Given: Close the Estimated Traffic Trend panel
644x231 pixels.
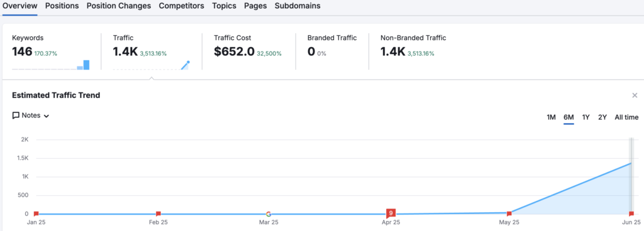Looking at the screenshot, I should [635, 95].
